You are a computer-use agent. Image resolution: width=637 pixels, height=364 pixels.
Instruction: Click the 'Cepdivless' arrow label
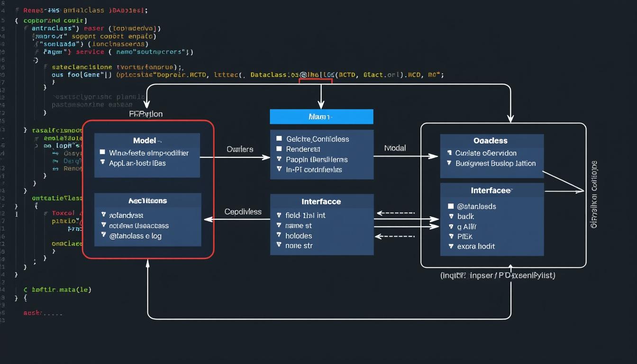point(243,211)
